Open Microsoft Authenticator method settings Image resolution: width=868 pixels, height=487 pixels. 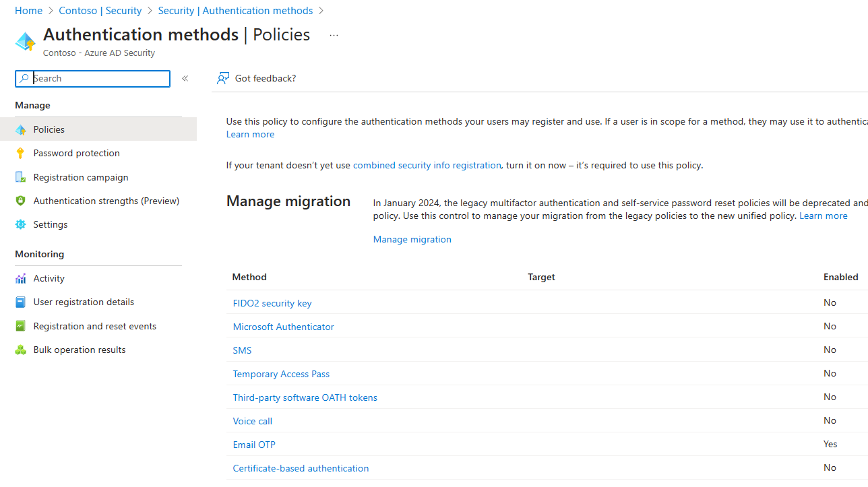[283, 327]
